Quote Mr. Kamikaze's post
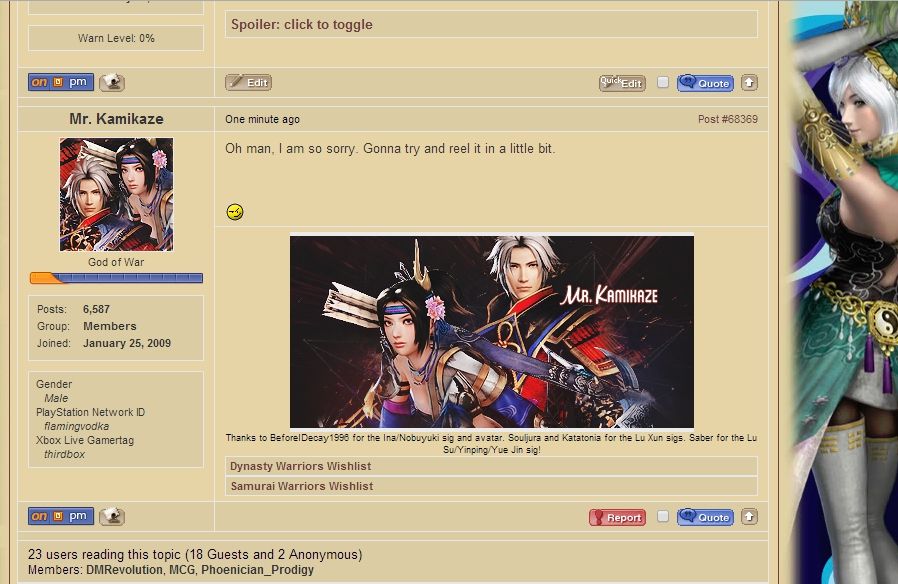This screenshot has height=584, width=898. tap(706, 517)
